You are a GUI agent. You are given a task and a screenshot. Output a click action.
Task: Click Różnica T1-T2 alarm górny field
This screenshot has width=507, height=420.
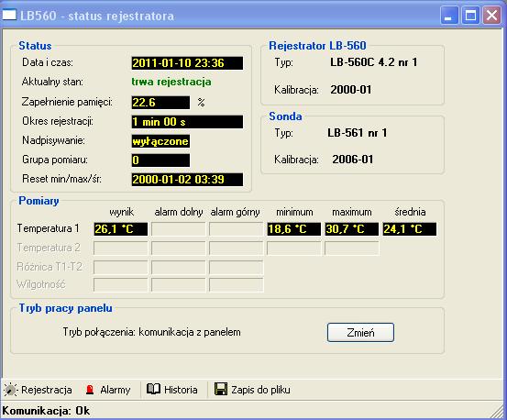point(236,267)
